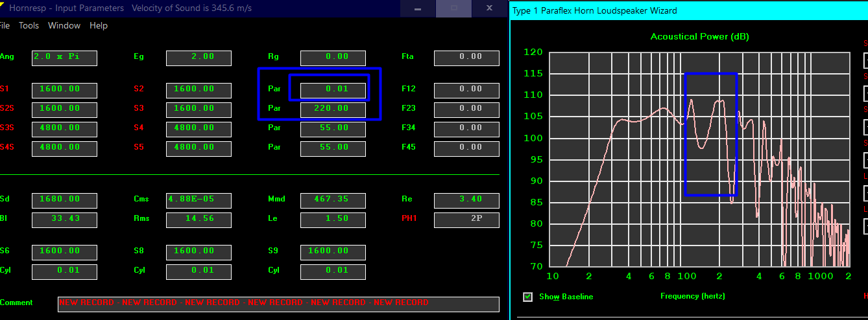Click the Paraflex Horn Loudspeaker Wizard title bar
The height and width of the screenshot is (320, 868).
point(689,10)
